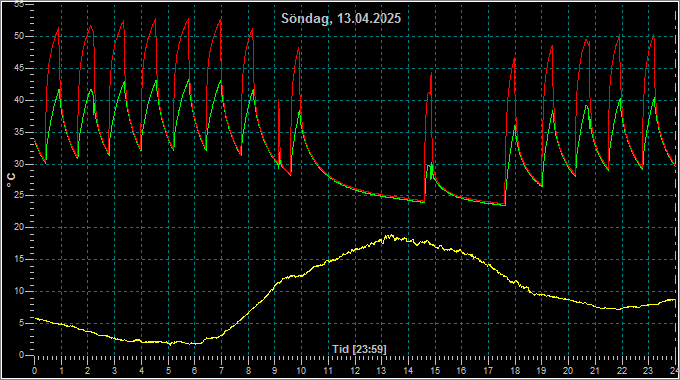Click the 25 mark on temperature axis
Screen dimensions: 680x380
coord(19,196)
